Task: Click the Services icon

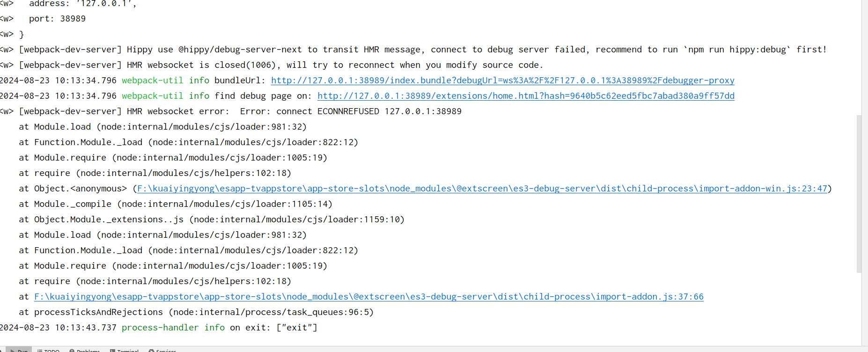Action: pos(151,350)
